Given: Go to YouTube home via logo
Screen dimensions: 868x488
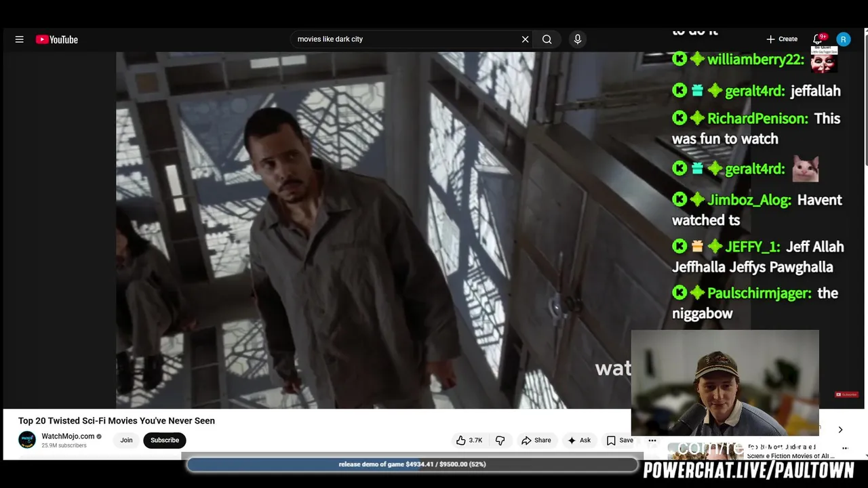Looking at the screenshot, I should 57,39.
